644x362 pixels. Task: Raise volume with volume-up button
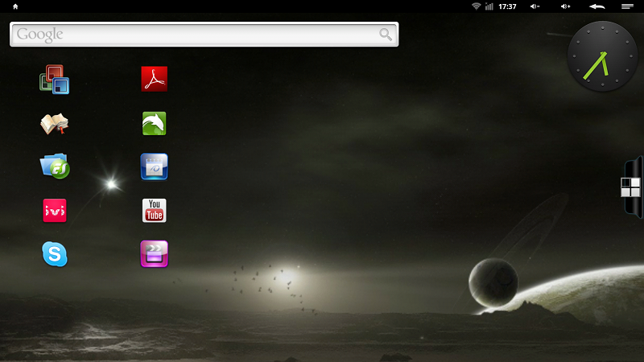[x=566, y=6]
